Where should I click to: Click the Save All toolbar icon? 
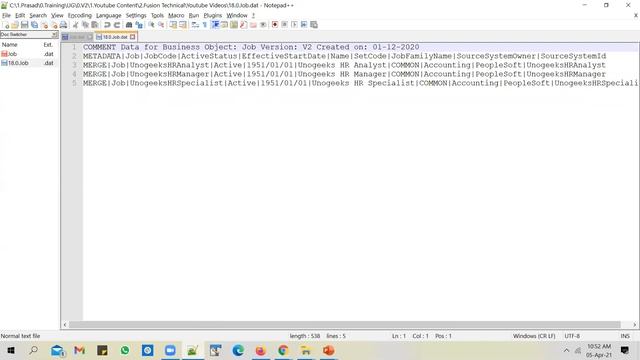[x=34, y=25]
